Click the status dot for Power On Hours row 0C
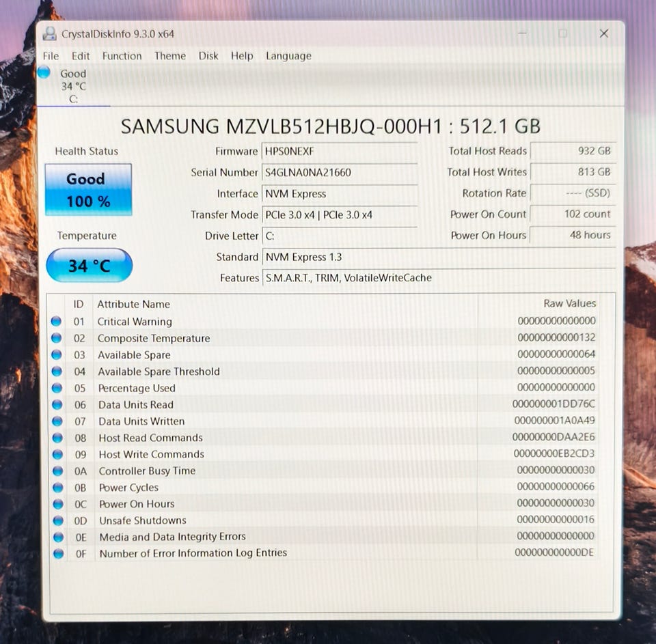The width and height of the screenshot is (656, 644). pyautogui.click(x=58, y=504)
